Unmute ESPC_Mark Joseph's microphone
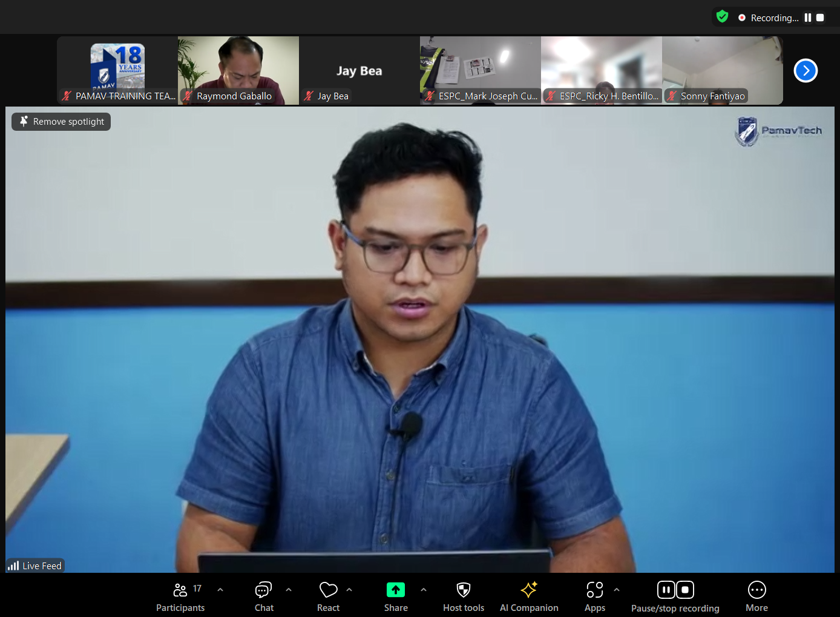Image resolution: width=840 pixels, height=617 pixels. [x=430, y=96]
